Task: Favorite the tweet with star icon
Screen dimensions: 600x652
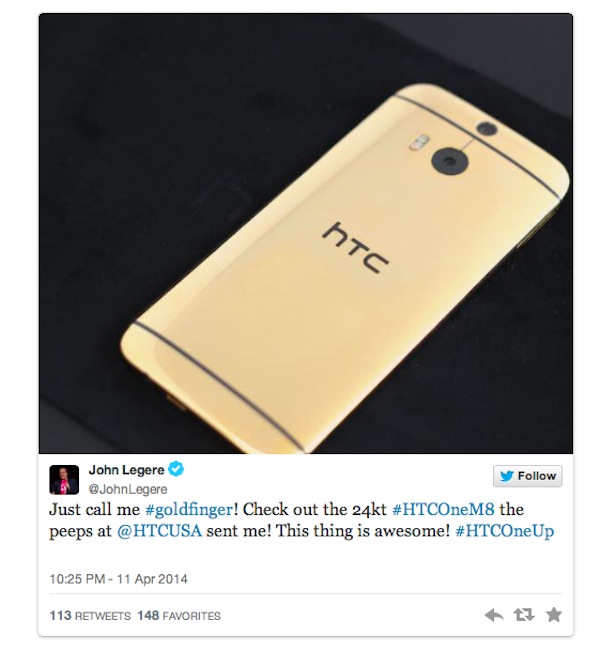Action: pos(554,614)
